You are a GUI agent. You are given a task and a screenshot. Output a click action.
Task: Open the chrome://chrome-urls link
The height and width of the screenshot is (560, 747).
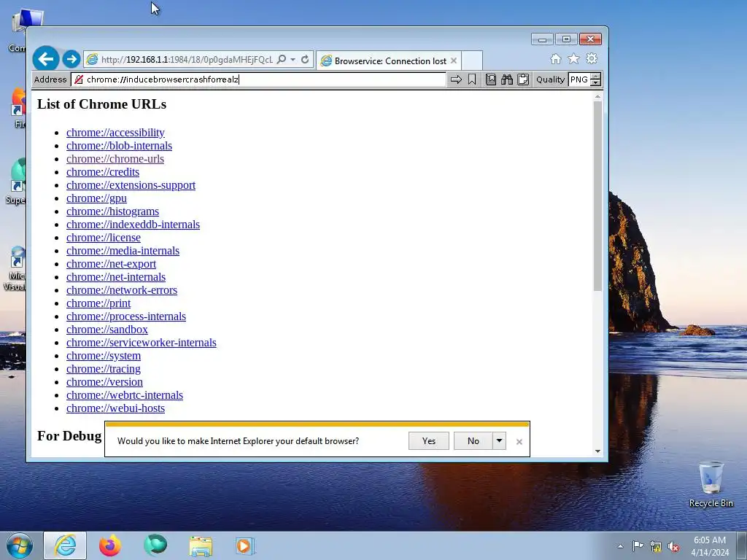point(115,158)
